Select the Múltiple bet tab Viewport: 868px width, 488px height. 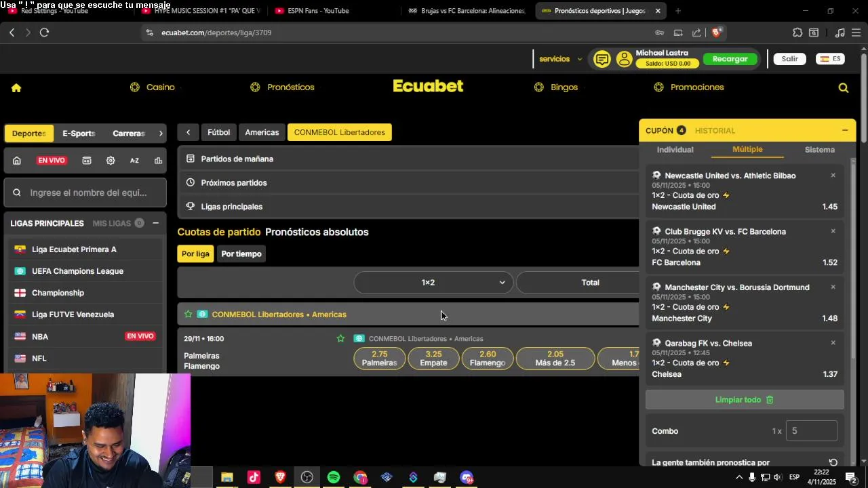pos(747,150)
